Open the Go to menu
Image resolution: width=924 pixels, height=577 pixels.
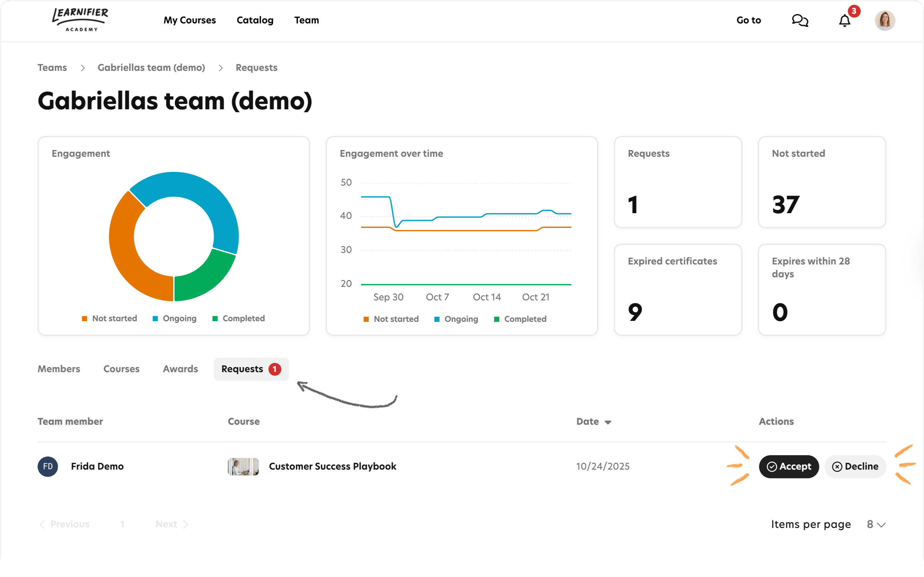coord(749,20)
